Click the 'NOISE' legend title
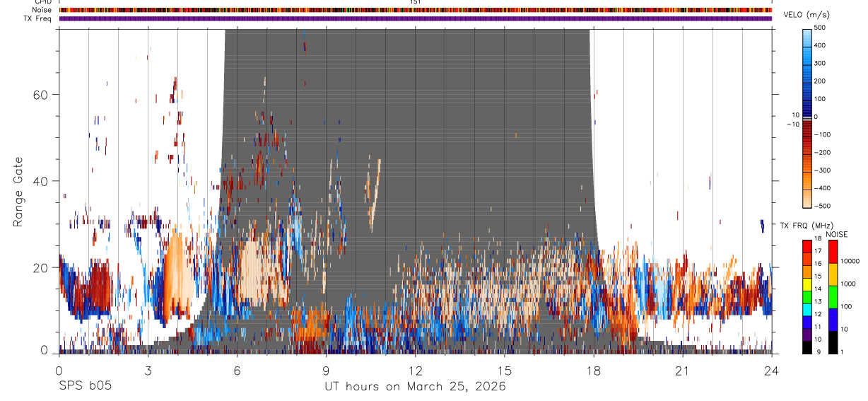The width and height of the screenshot is (868, 401). (x=835, y=234)
